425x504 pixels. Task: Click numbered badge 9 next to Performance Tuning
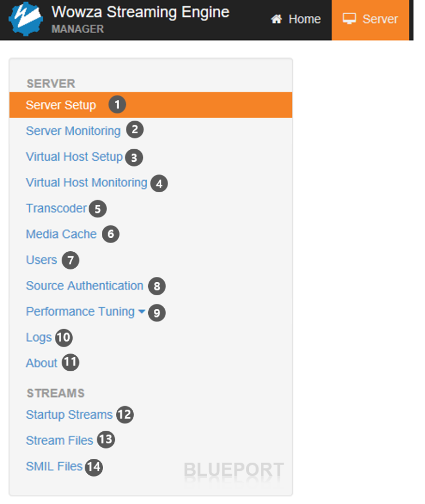(156, 313)
